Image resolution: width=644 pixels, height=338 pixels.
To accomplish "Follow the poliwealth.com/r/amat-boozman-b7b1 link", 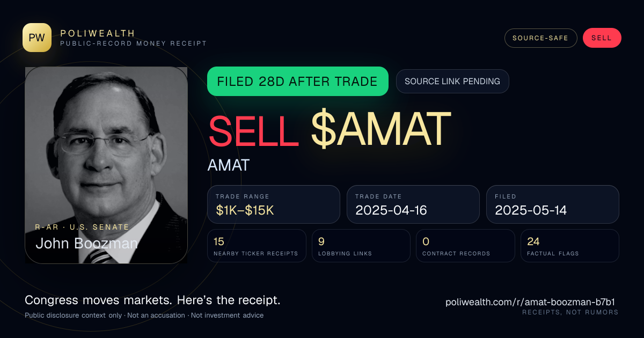I will [532, 302].
